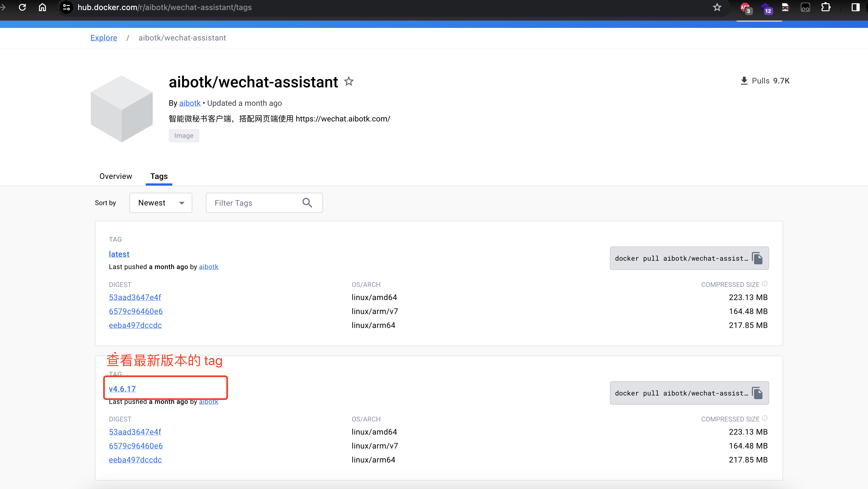Bookmark this page with the star icon
The image size is (868, 489).
717,7
